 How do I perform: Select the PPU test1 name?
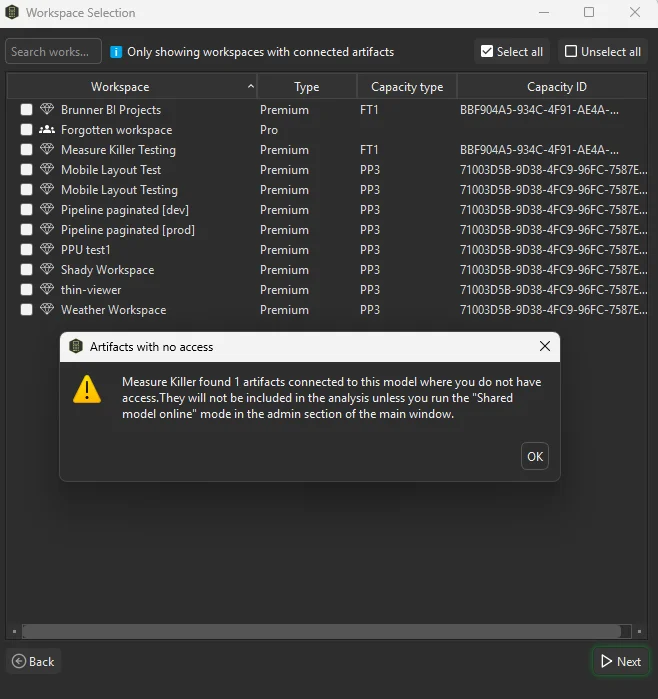click(x=86, y=250)
